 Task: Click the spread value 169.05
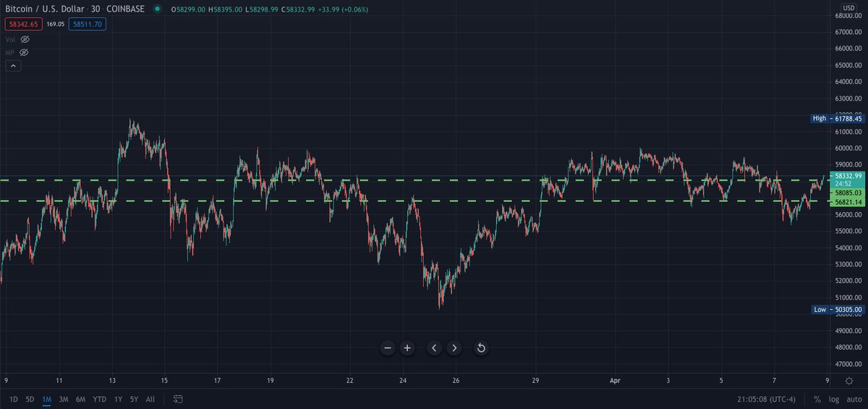56,24
